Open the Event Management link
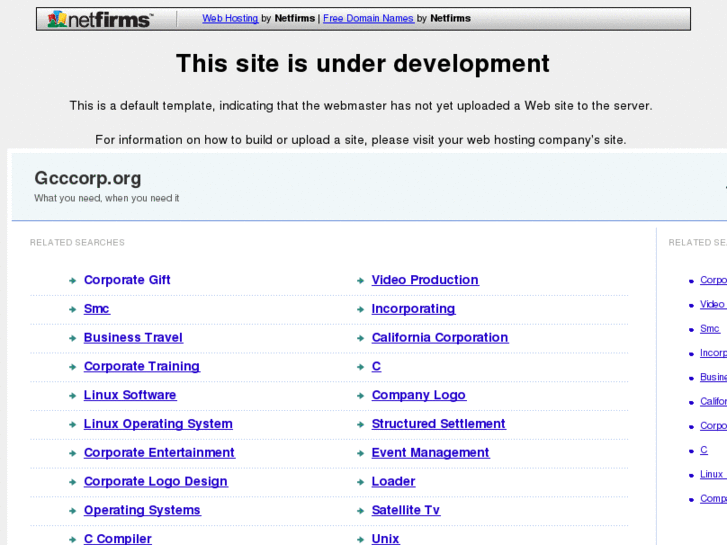This screenshot has width=727, height=545. (430, 452)
